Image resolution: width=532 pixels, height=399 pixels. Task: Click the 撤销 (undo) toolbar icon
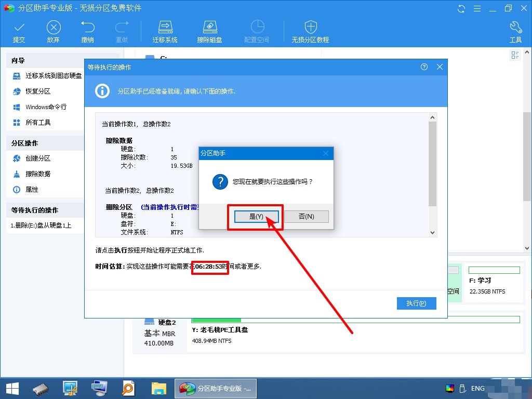(87, 32)
